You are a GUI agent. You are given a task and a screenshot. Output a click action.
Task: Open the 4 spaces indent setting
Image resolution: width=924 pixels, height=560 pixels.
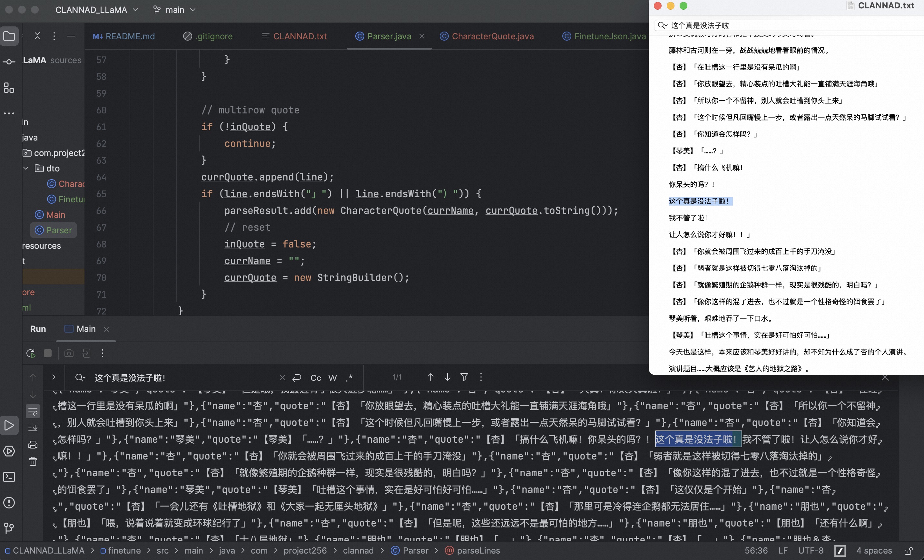coord(874,551)
